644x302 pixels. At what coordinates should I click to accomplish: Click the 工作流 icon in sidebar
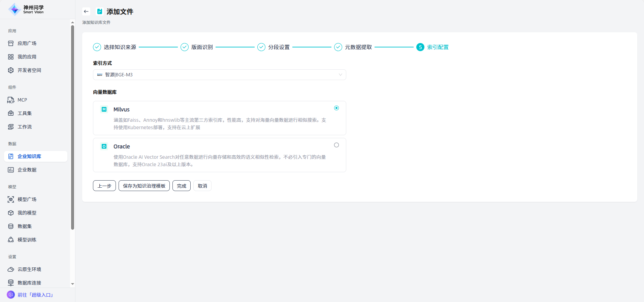11,127
